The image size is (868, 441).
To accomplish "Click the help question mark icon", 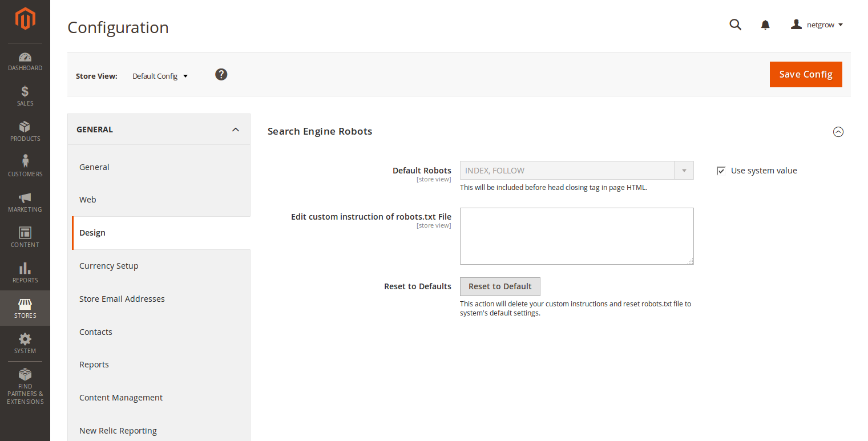I will (x=221, y=75).
